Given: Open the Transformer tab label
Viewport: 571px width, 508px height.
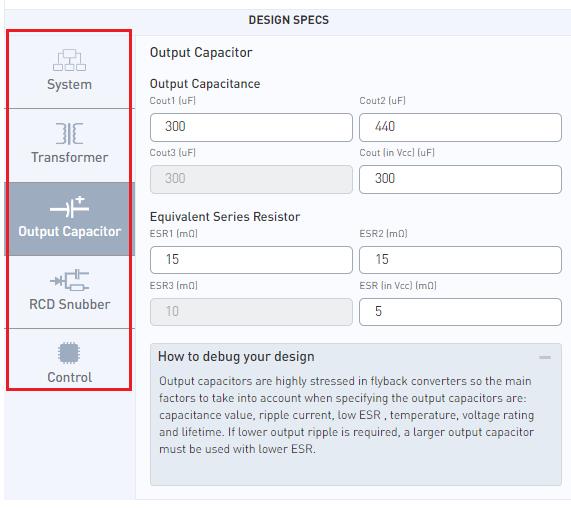Looking at the screenshot, I should coord(70,157).
